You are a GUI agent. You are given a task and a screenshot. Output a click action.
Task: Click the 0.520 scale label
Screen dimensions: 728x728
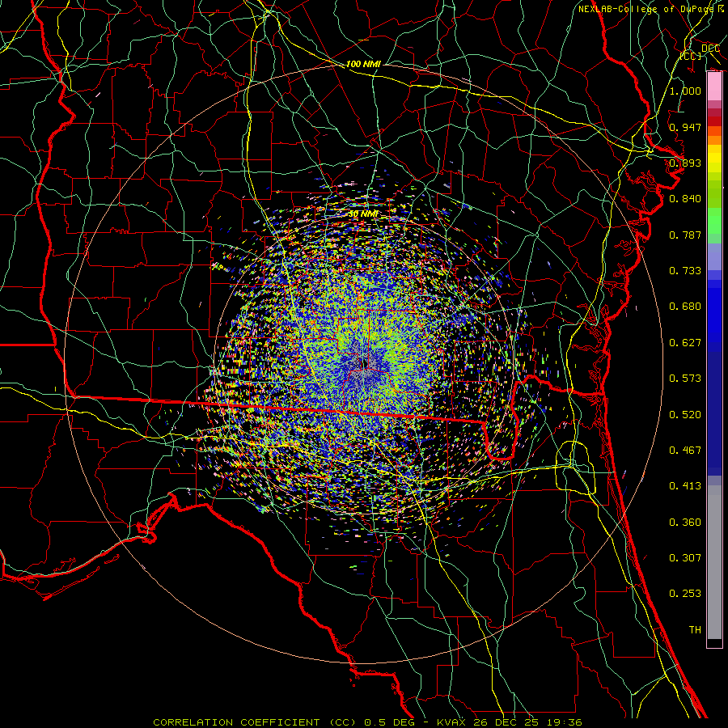coord(685,415)
